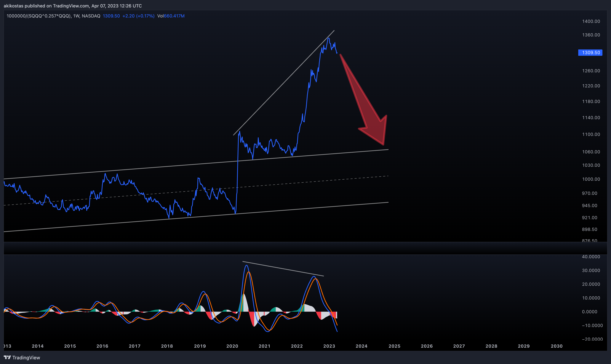This screenshot has width=611, height=364.
Task: Click the 1060.00 price axis label
Action: point(591,152)
